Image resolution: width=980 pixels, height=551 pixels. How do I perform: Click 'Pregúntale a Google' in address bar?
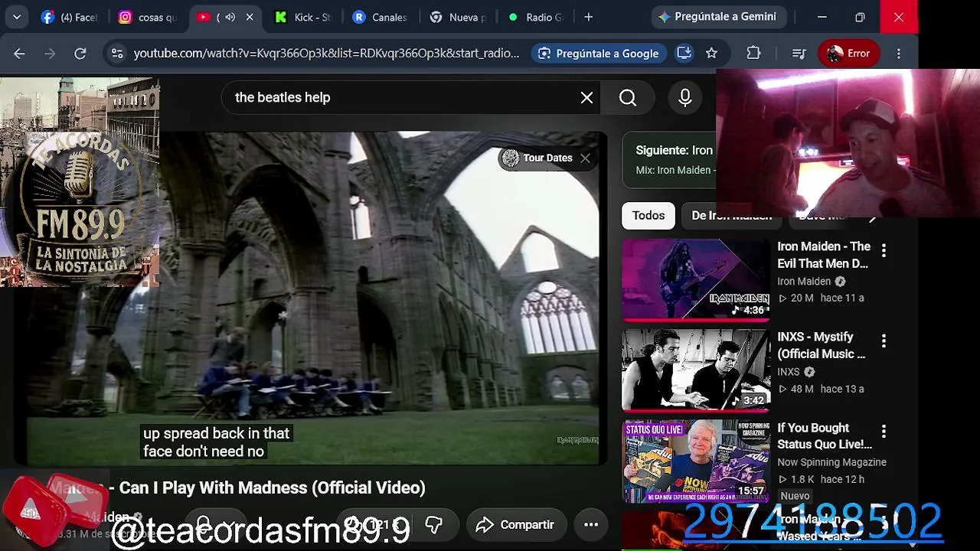(x=599, y=53)
